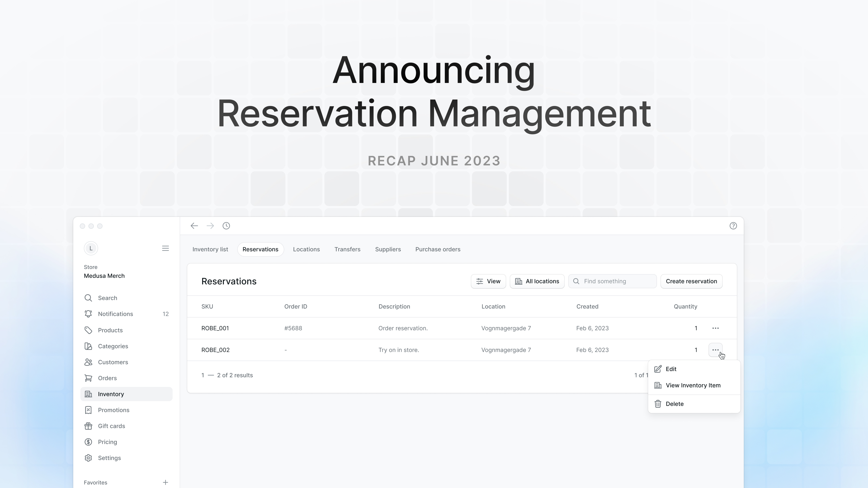Click the Notifications count badge 12
Viewport: 868px width, 488px height.
(165, 314)
